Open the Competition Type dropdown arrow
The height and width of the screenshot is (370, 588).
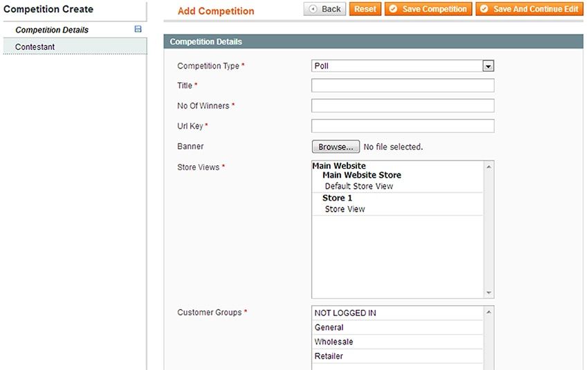(x=488, y=66)
